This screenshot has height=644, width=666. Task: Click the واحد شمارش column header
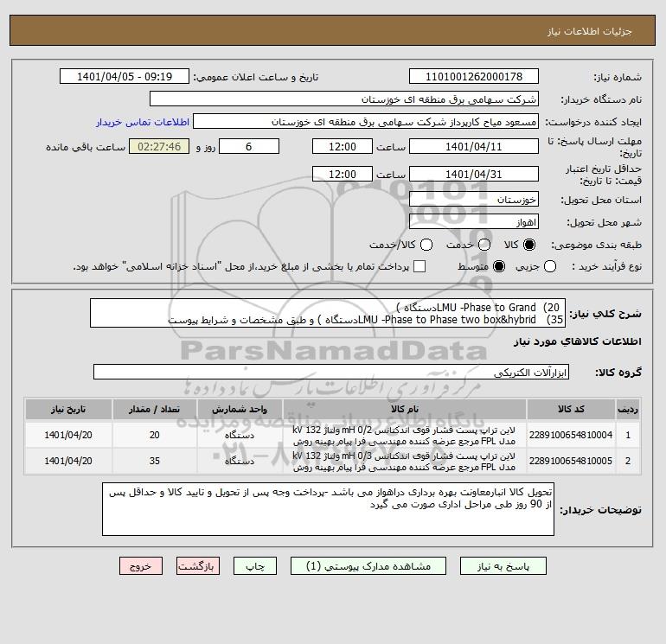[x=240, y=409]
